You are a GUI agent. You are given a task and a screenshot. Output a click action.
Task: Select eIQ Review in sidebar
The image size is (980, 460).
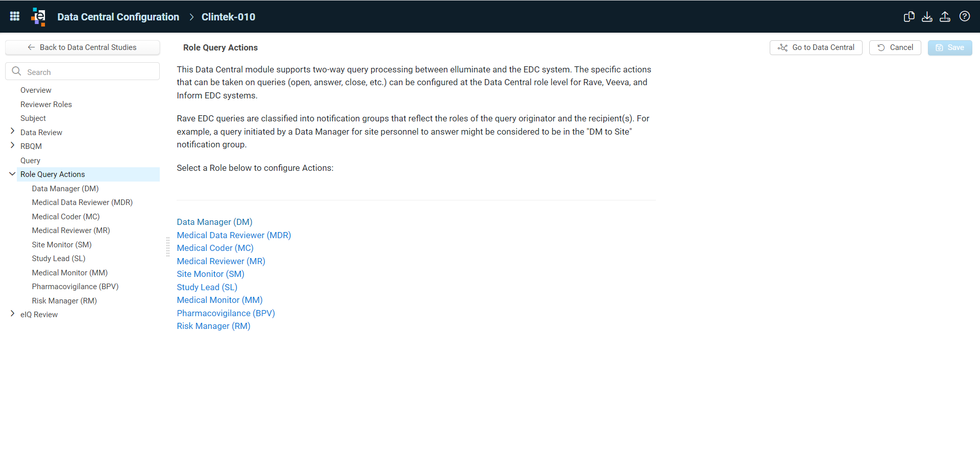pyautogui.click(x=39, y=315)
